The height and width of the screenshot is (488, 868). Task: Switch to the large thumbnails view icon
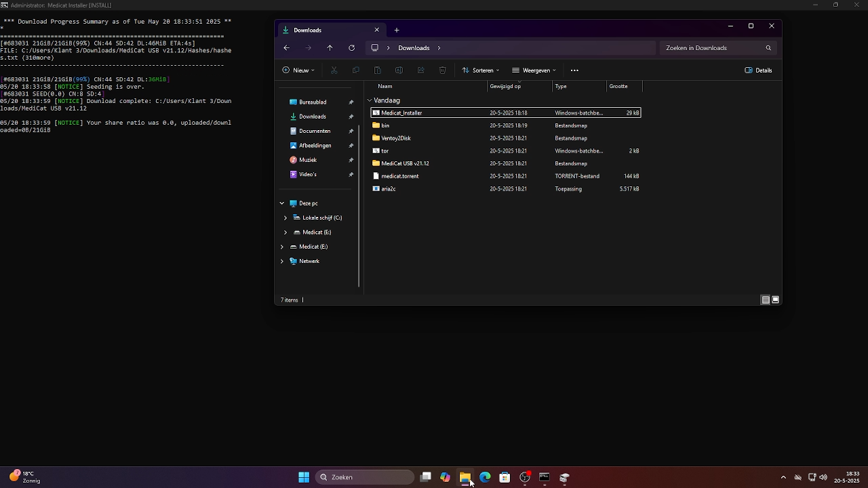pyautogui.click(x=775, y=300)
